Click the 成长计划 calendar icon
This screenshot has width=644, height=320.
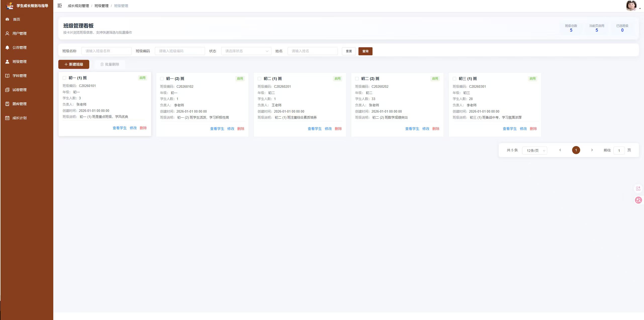7,118
